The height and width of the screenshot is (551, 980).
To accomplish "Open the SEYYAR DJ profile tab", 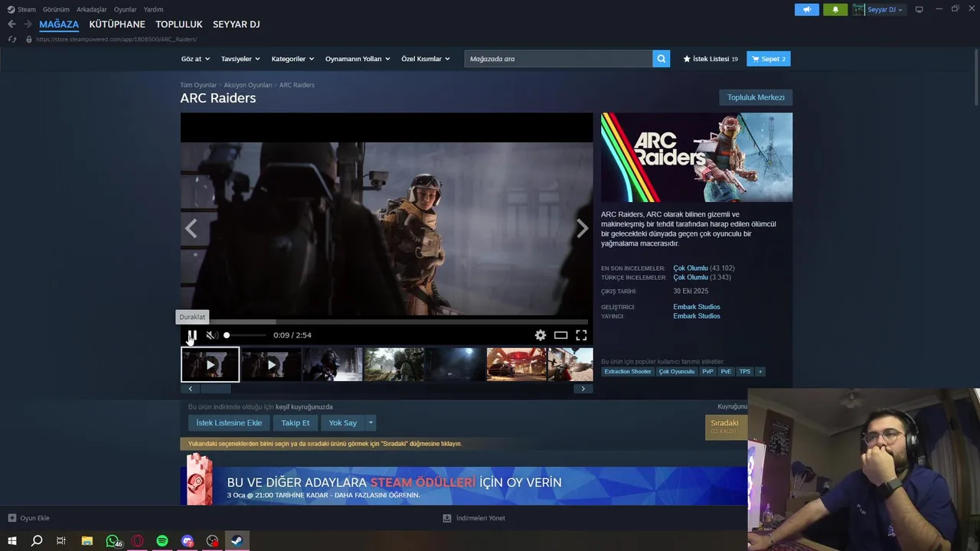I will (237, 24).
